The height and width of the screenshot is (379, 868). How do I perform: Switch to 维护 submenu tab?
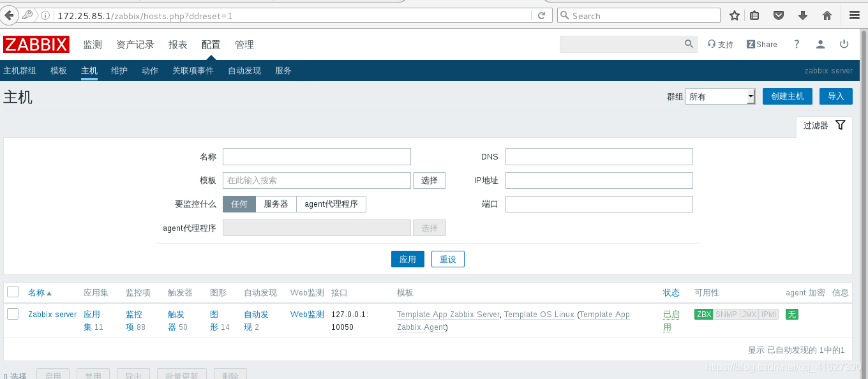tap(119, 71)
